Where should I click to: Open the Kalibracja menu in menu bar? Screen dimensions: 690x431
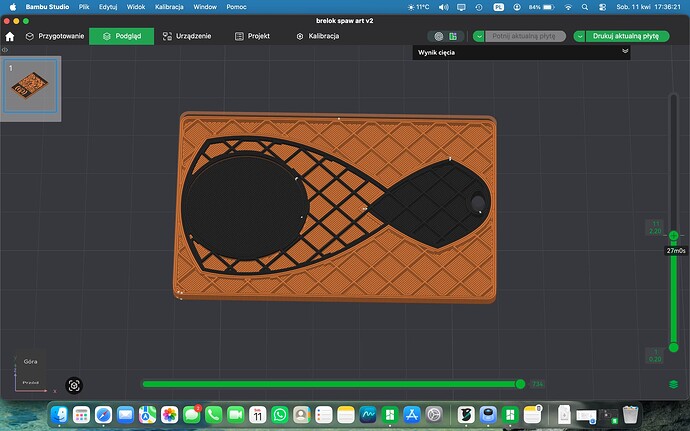(x=169, y=7)
